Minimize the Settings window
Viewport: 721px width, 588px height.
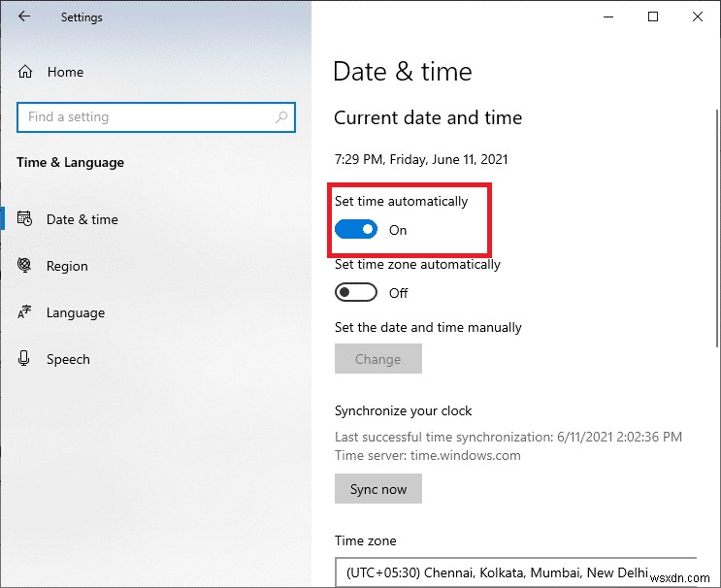point(608,17)
